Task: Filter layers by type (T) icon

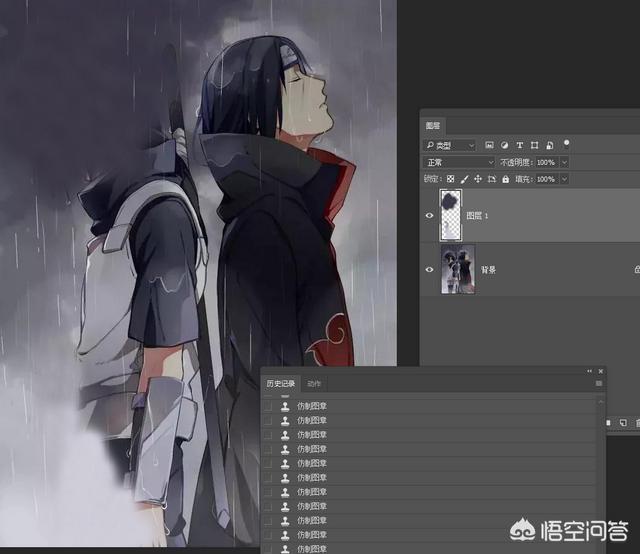Action: [520, 145]
